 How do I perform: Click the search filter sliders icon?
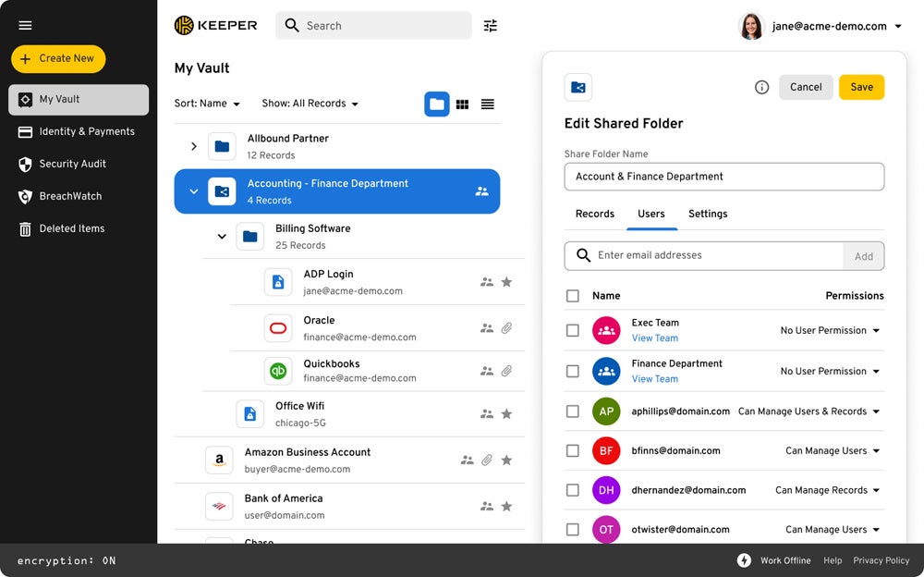click(491, 26)
